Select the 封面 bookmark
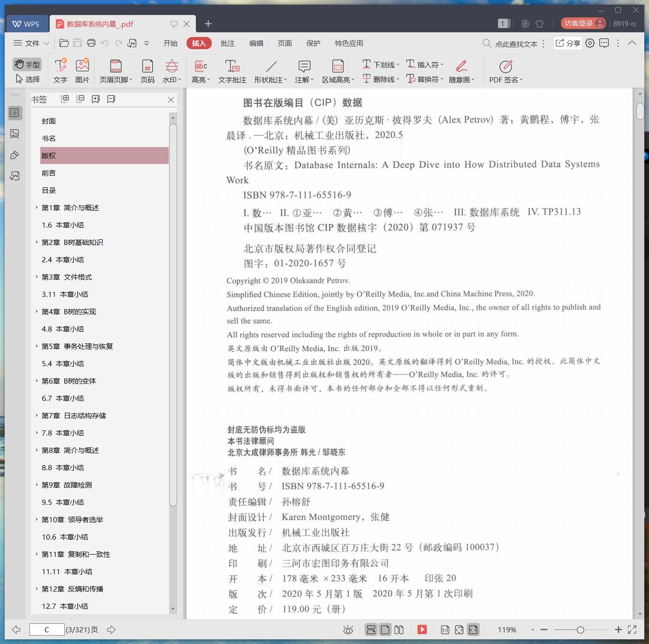Screen dimensions: 649x644 (49, 121)
